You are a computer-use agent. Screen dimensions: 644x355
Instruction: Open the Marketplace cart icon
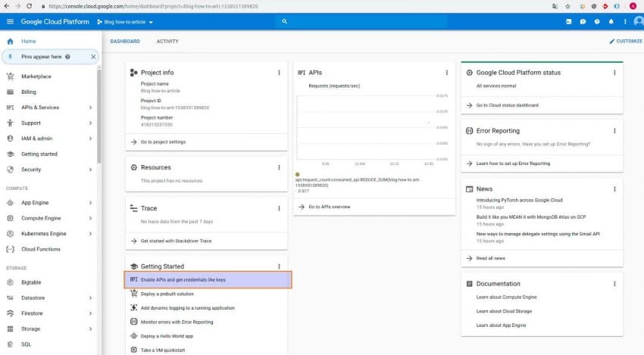(11, 76)
